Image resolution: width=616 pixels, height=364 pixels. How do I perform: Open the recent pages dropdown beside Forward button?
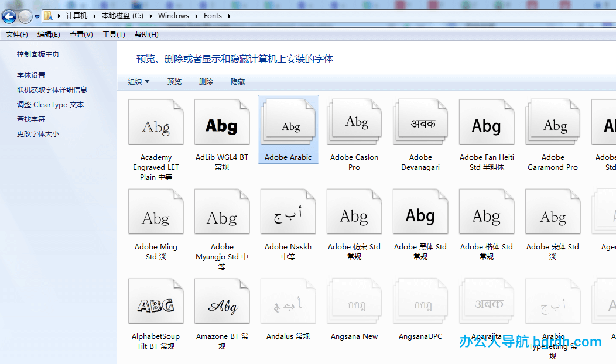[x=36, y=16]
